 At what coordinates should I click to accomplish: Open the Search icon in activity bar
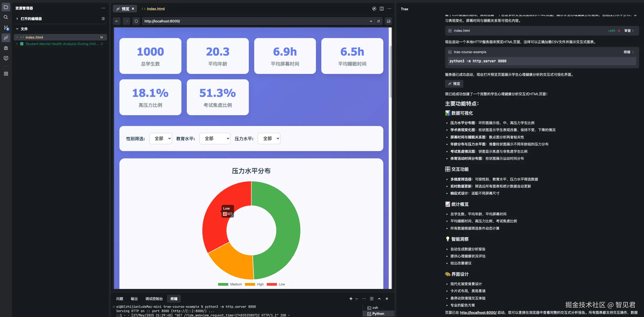(6, 17)
